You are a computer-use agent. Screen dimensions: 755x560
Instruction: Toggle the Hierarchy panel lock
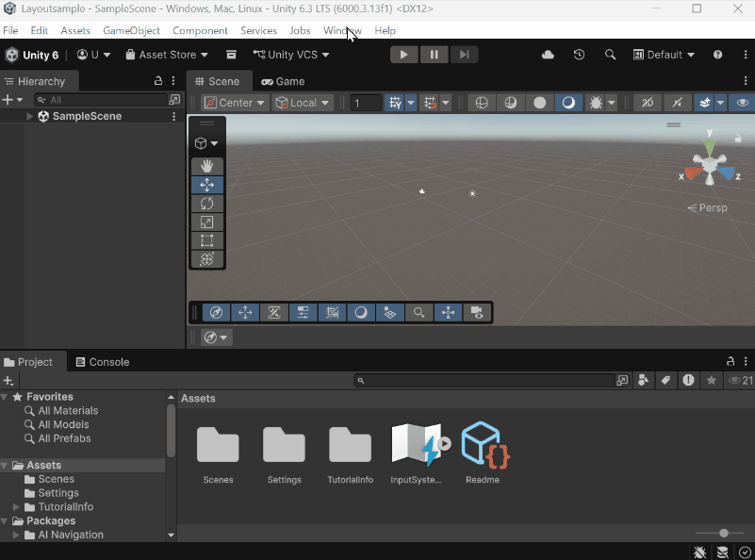pos(158,81)
